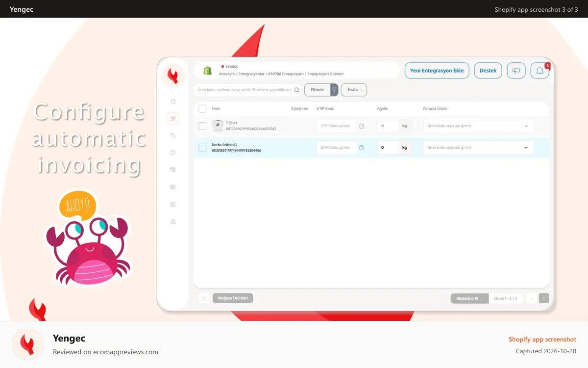Click kg unit label in berke ürünestt row
The width and height of the screenshot is (588, 368).
coord(404,148)
